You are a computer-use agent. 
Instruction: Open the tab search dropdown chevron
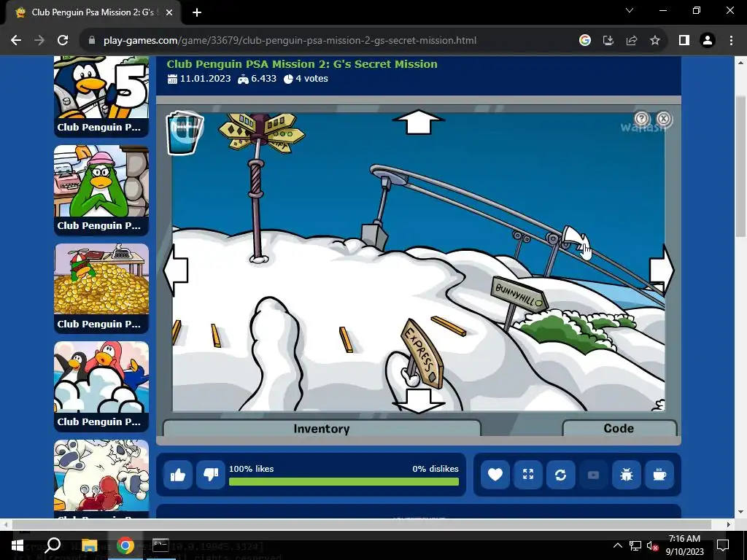[630, 10]
